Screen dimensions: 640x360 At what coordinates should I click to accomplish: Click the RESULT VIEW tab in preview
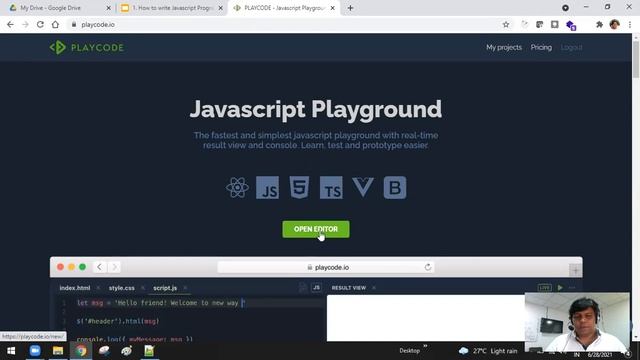(349, 288)
